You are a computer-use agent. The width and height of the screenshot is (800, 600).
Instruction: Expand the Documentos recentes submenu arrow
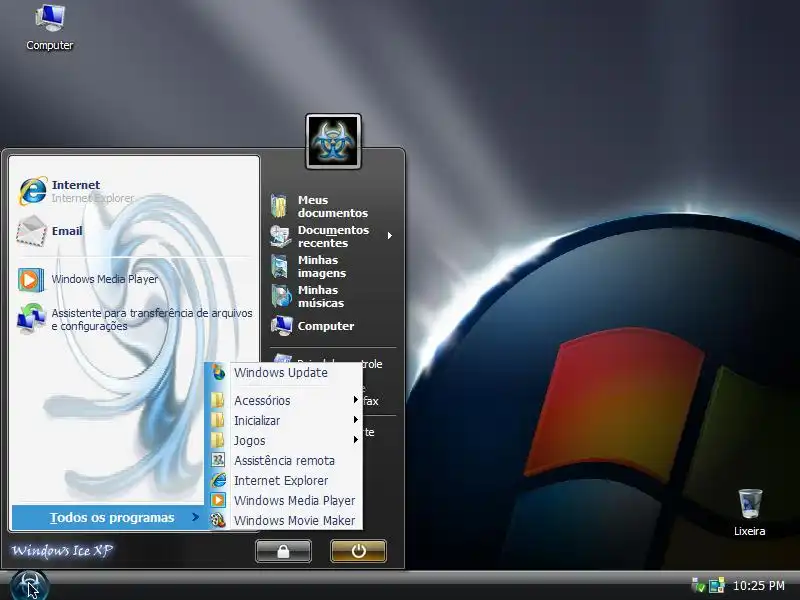[x=390, y=236]
